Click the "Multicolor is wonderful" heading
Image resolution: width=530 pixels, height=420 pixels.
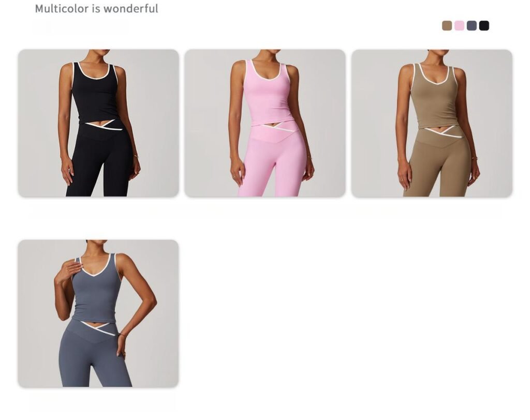[x=96, y=8]
